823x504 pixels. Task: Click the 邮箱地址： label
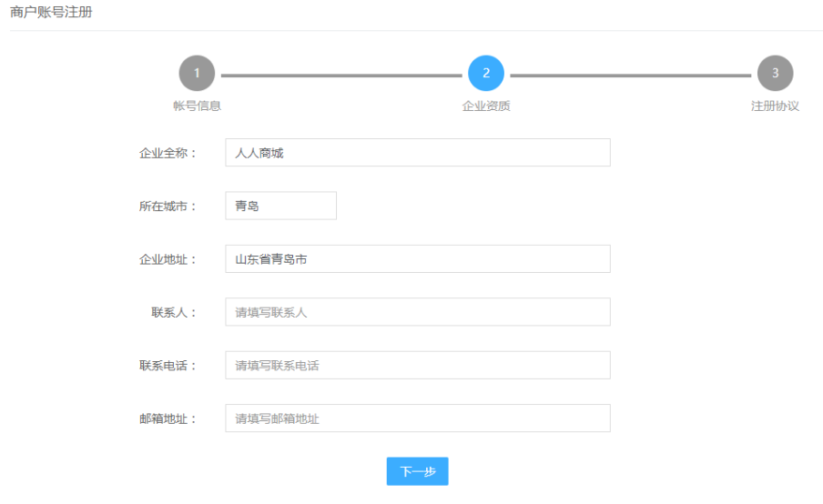[168, 419]
